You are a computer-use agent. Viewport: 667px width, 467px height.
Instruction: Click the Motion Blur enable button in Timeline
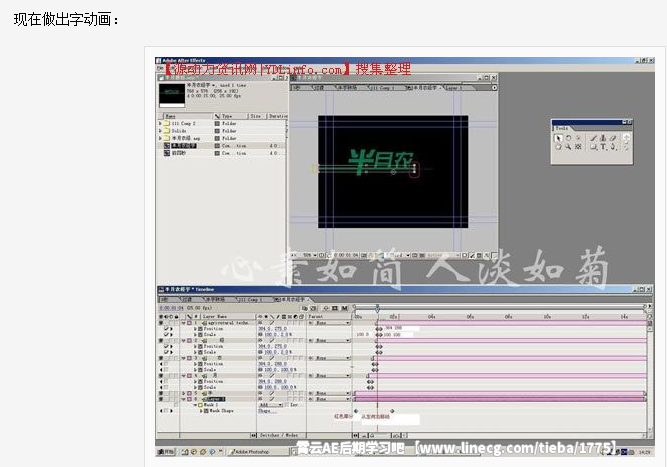click(x=345, y=308)
